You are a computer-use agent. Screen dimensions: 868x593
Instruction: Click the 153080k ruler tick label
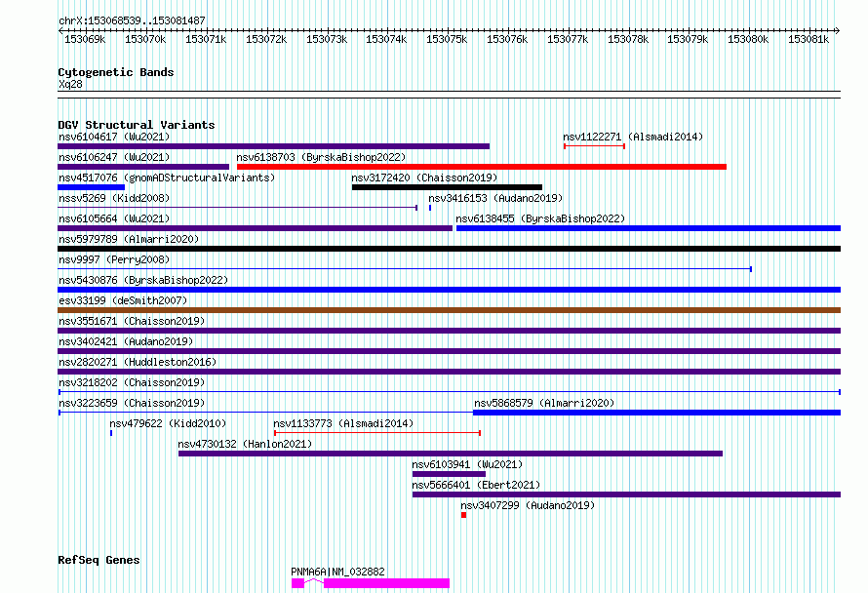coord(748,39)
